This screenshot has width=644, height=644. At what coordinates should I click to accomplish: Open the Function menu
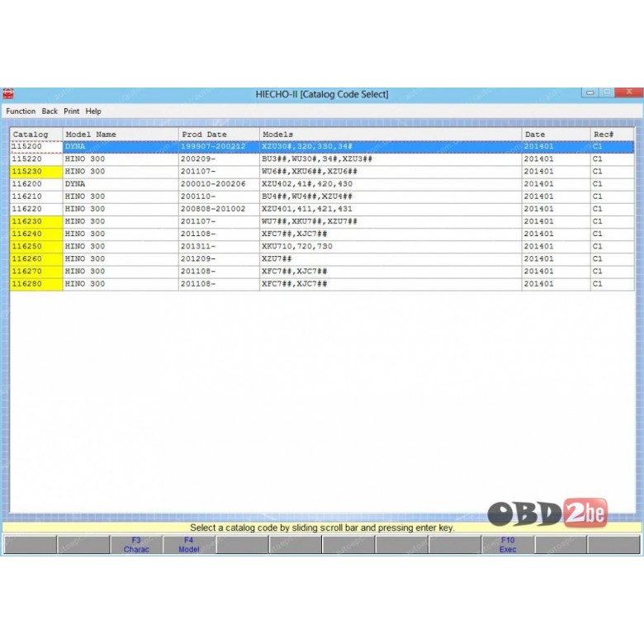point(21,111)
